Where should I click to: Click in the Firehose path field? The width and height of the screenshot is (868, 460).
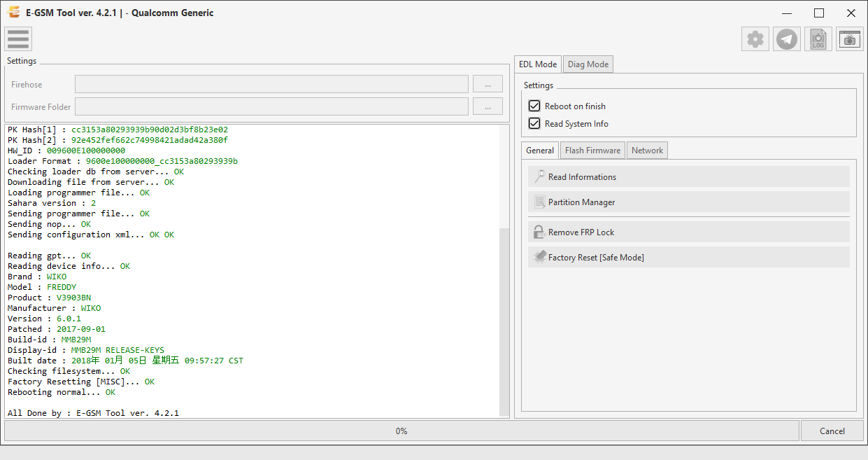[271, 84]
